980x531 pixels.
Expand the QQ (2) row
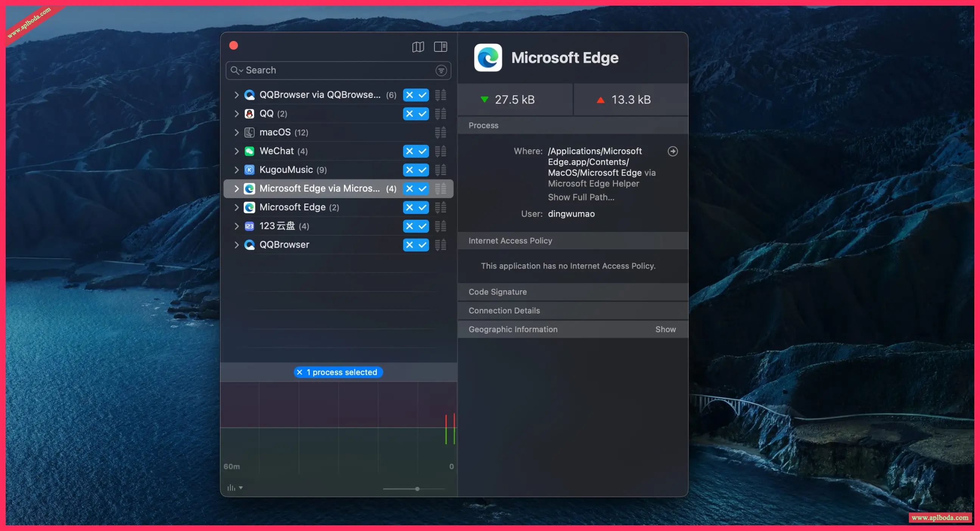[236, 114]
